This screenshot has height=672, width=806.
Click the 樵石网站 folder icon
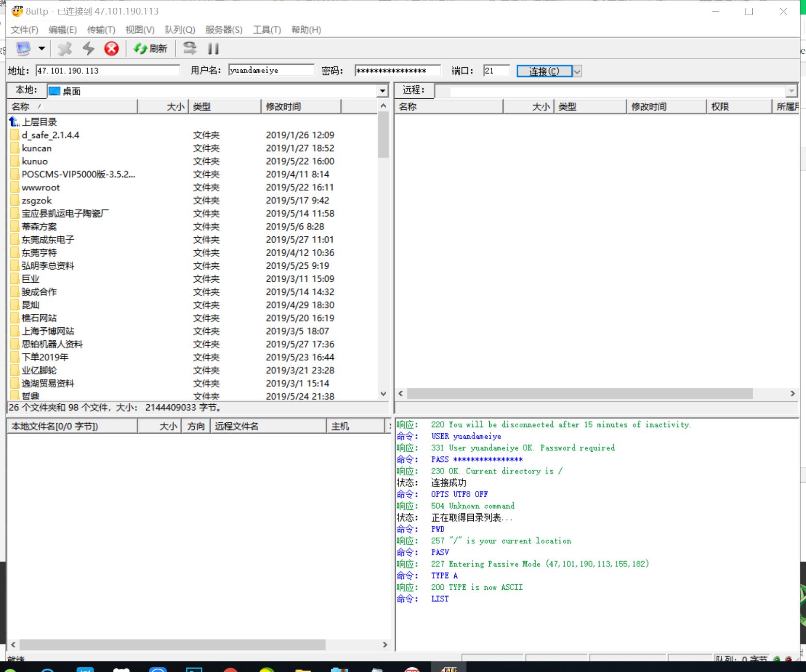click(x=15, y=318)
